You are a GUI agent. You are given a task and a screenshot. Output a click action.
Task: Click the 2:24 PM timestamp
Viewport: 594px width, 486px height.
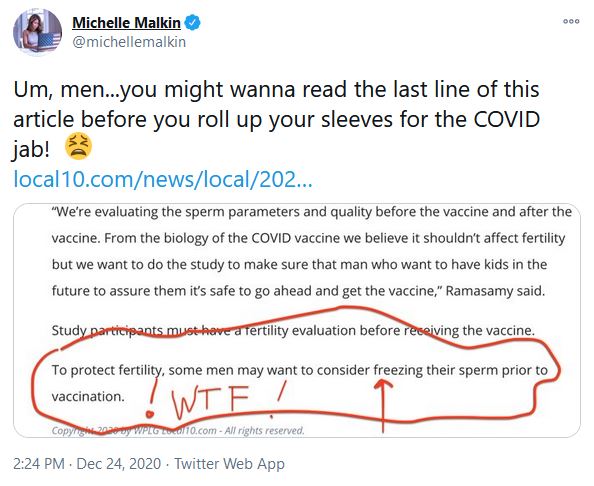click(x=39, y=464)
